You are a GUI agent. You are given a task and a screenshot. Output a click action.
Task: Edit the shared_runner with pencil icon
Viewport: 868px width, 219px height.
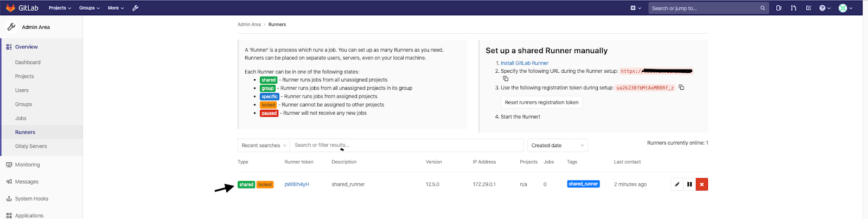(677, 184)
